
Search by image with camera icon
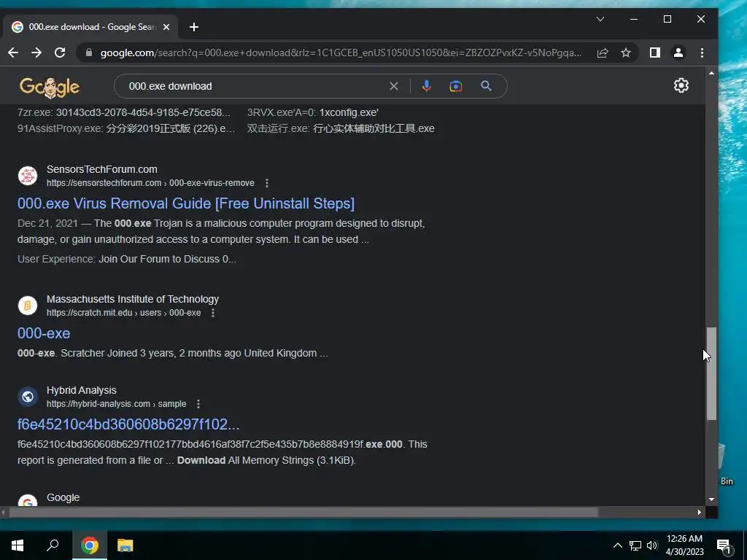coord(456,86)
